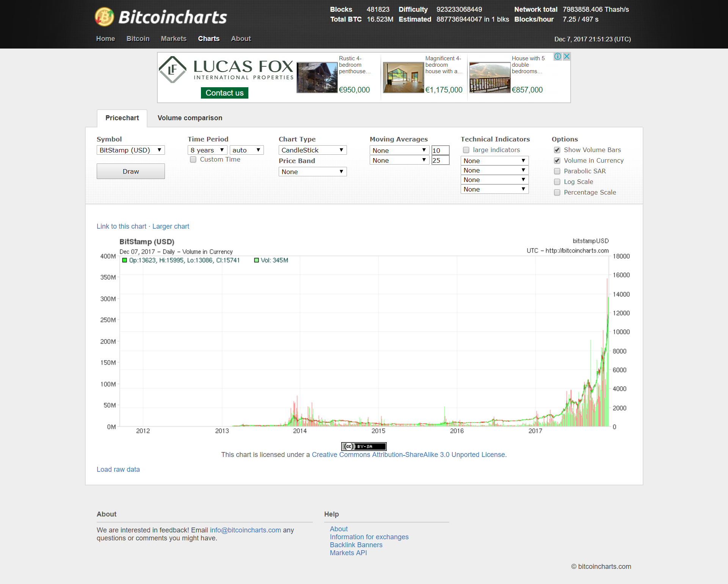Click info@bitcoincharts.com email link

click(245, 530)
